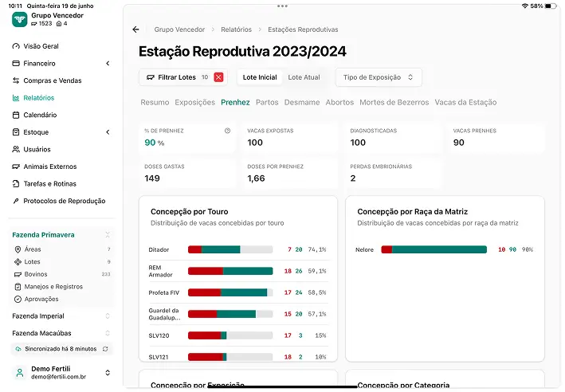Viewport: 565px width, 392px height.
Task: Click the Aprovações checkmark icon
Action: (18, 299)
